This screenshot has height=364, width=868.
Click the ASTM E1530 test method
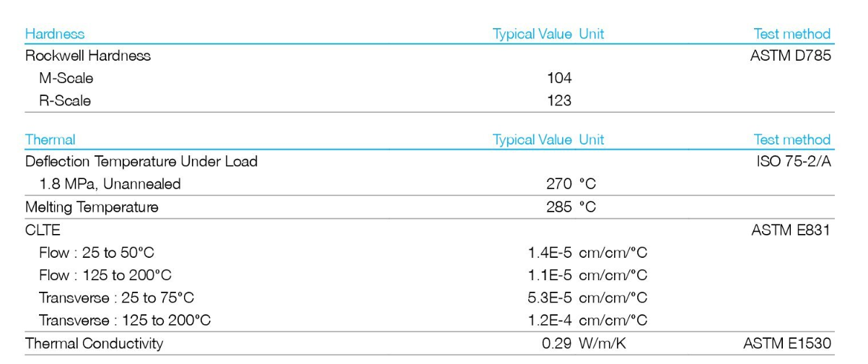[x=787, y=344]
